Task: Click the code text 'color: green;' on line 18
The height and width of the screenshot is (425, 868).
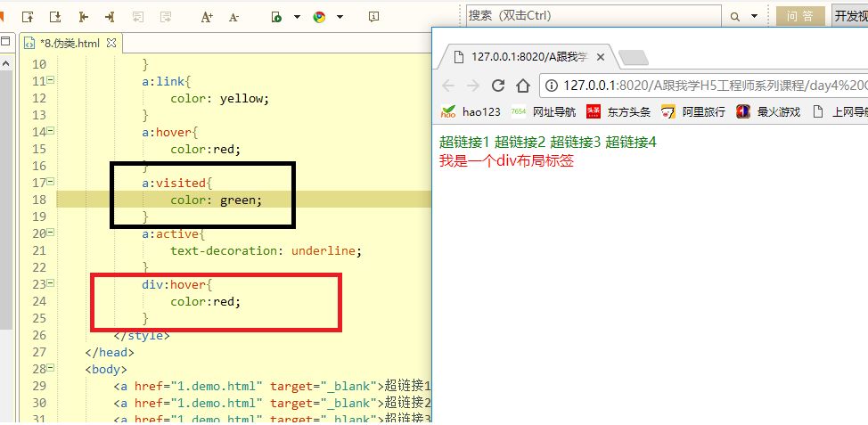Action: coord(216,200)
